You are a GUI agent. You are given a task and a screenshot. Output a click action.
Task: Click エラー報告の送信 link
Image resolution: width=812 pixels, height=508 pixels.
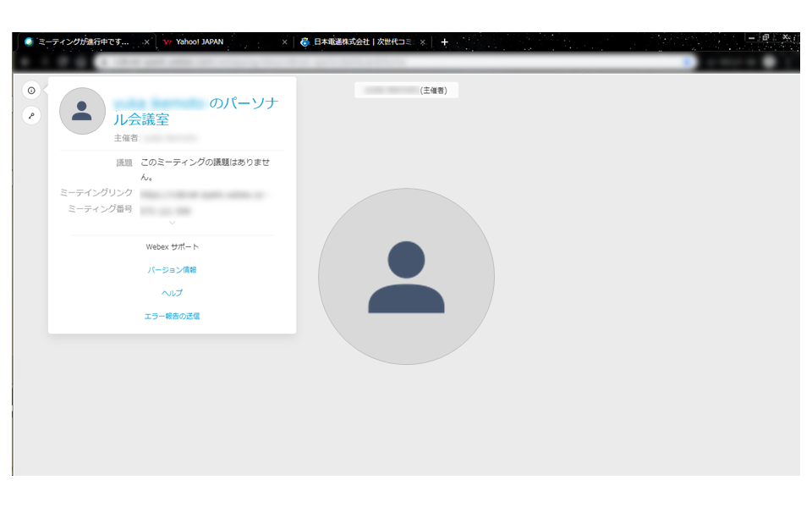(x=172, y=316)
